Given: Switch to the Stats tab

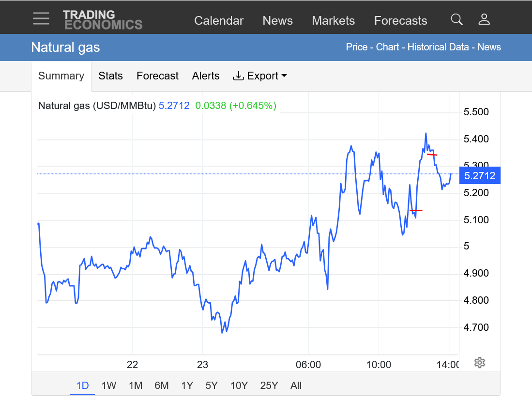Looking at the screenshot, I should click(x=110, y=76).
